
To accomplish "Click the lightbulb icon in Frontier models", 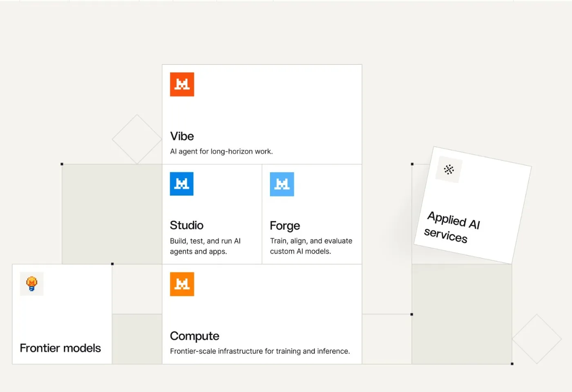I will click(x=32, y=284).
